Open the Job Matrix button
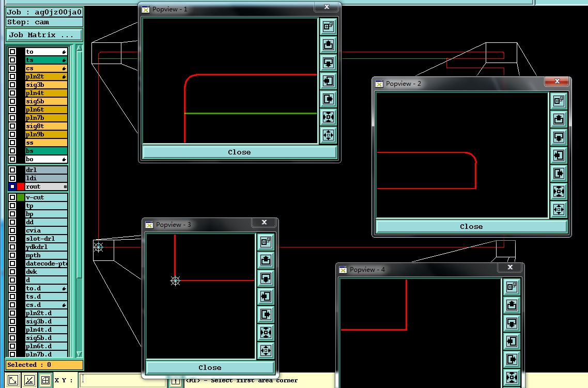Image resolution: width=588 pixels, height=388 pixels. coord(44,35)
